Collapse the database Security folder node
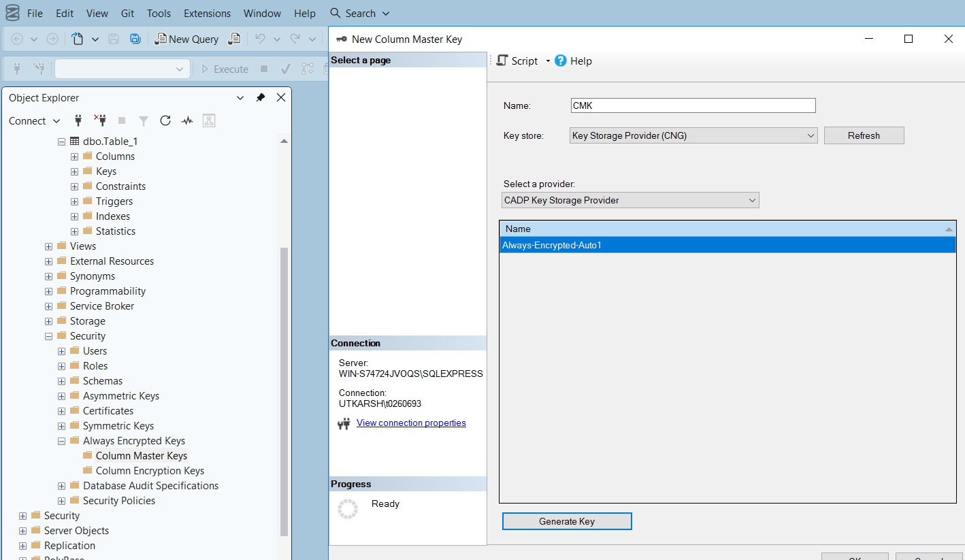This screenshot has height=560, width=965. (x=49, y=336)
